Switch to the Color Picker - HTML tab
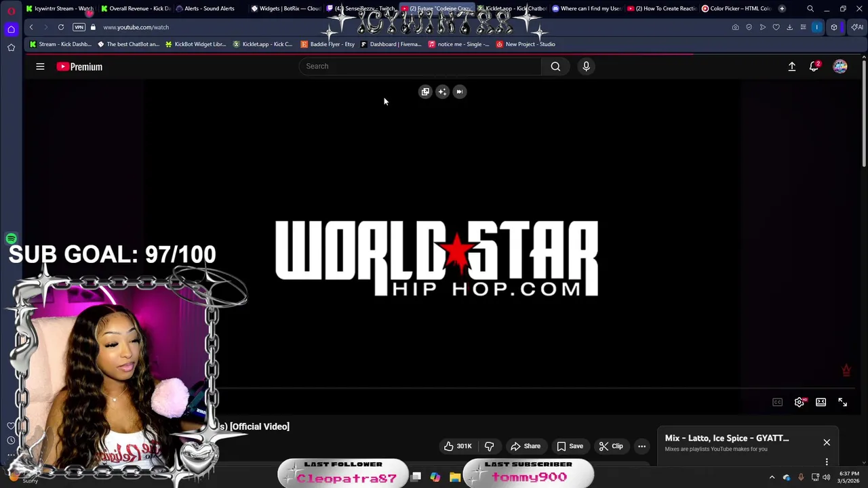This screenshot has width=868, height=488. [736, 8]
